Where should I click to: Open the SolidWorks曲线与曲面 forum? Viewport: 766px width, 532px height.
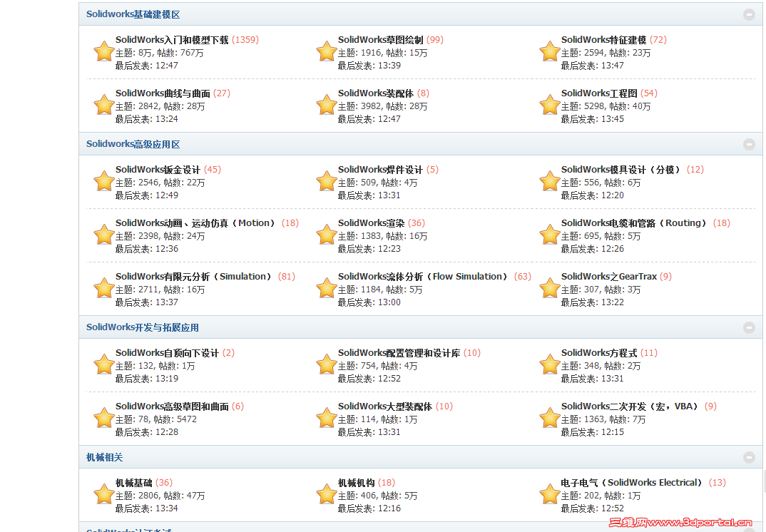[163, 93]
